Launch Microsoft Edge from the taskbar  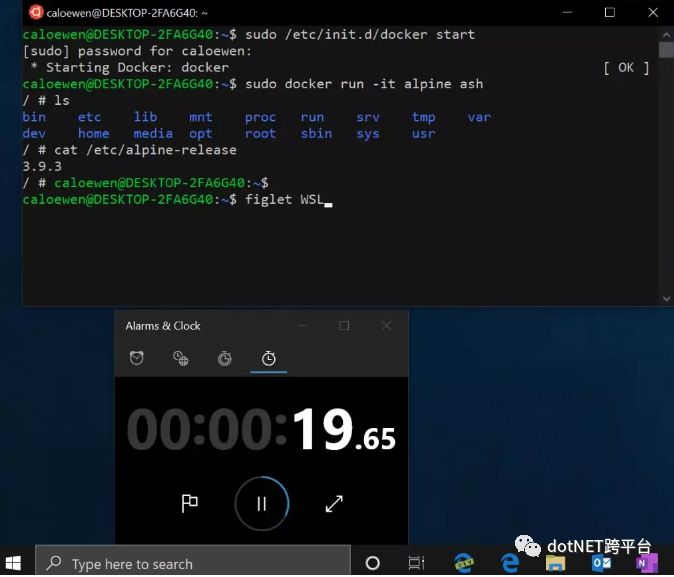point(510,563)
